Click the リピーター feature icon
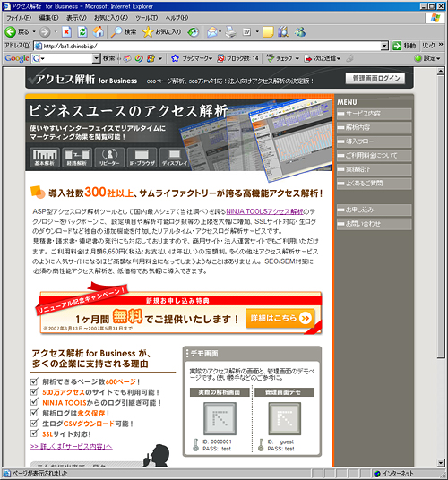Screen dimensions: 448x480 tap(109, 158)
